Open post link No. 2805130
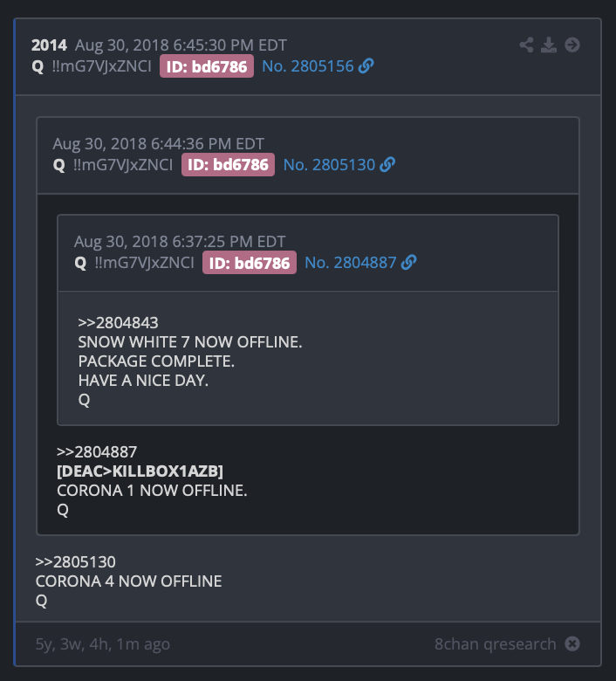Screen dimensions: 616x681 click(x=329, y=165)
